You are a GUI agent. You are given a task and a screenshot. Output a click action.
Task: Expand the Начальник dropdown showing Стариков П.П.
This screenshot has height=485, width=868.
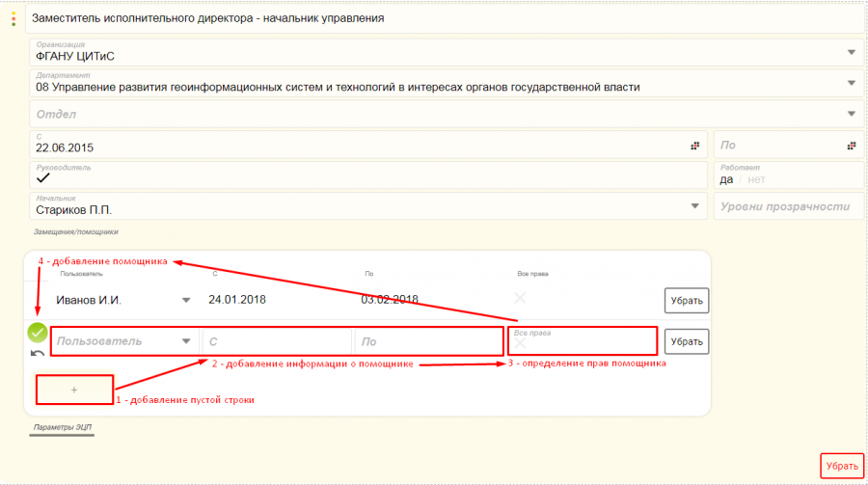[x=696, y=206]
